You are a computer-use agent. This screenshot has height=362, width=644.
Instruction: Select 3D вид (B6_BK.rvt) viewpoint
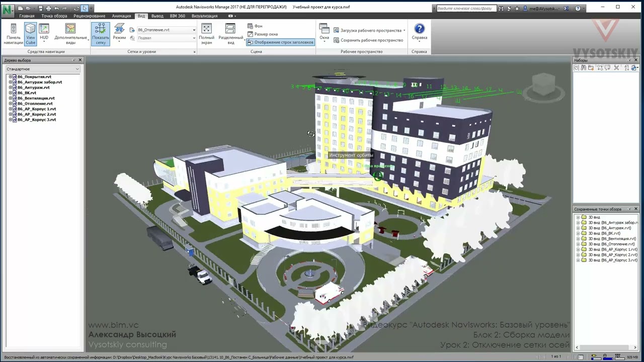coord(604,233)
